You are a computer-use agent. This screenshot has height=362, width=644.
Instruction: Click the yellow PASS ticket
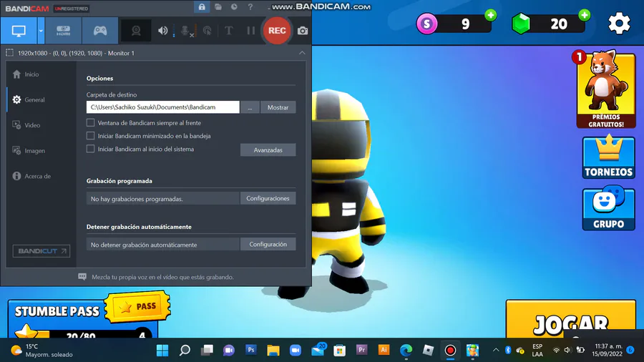pyautogui.click(x=138, y=307)
